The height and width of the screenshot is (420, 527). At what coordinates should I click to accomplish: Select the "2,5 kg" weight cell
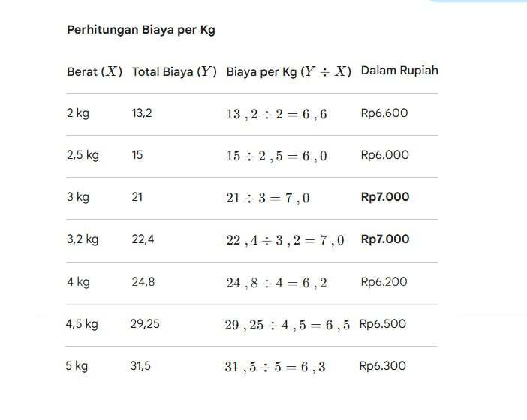(83, 155)
